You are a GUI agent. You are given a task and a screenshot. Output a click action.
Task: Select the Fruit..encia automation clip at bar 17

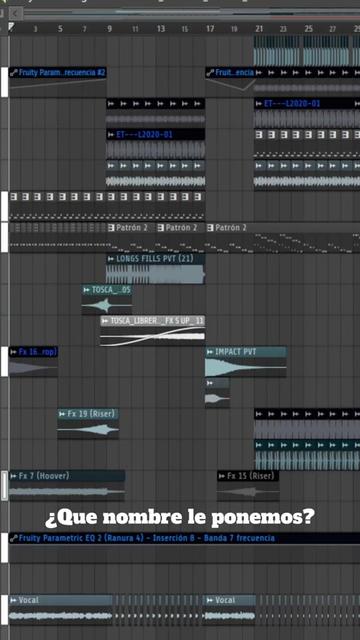(229, 82)
